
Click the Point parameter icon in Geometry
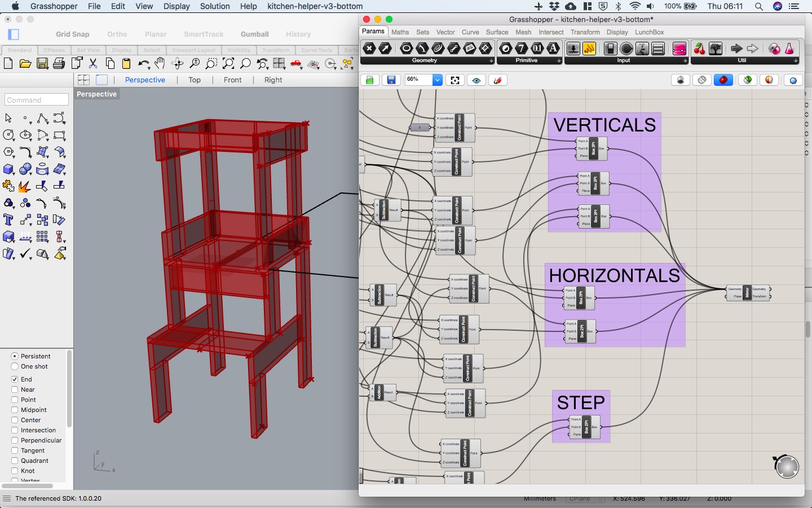click(369, 49)
